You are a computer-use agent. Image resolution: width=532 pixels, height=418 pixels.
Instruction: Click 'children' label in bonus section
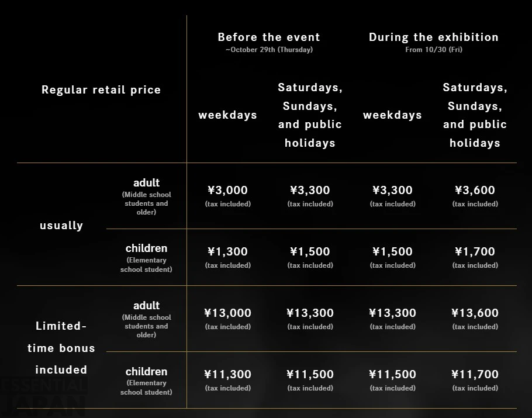(x=146, y=371)
